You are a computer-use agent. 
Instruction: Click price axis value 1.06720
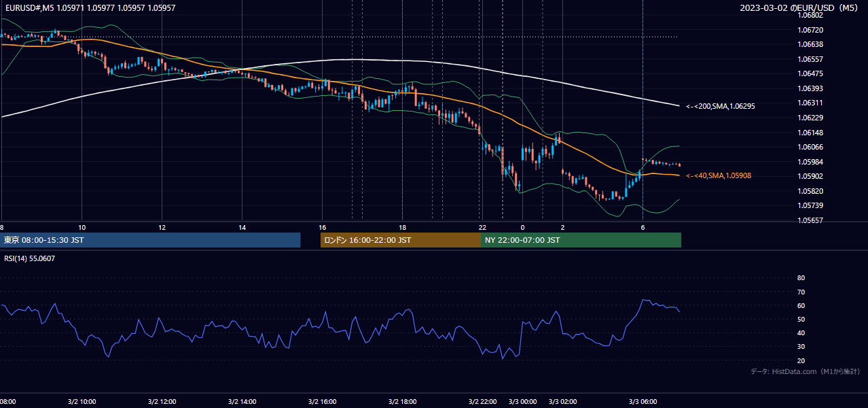[x=810, y=30]
